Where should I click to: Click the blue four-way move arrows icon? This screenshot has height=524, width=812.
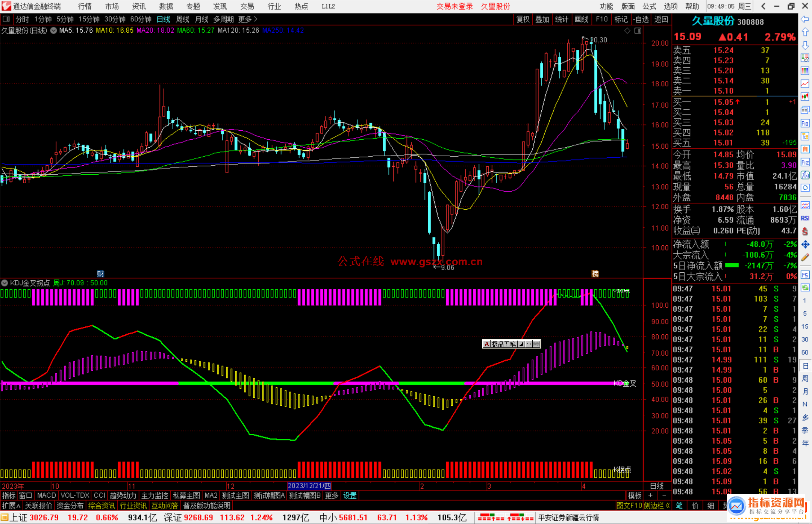tap(805, 245)
